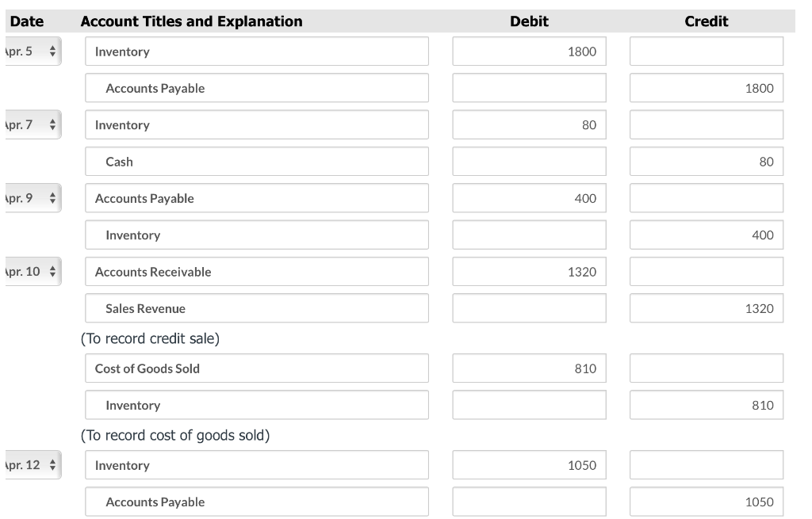
Task: Select the debit field containing 1050
Action: 529,465
